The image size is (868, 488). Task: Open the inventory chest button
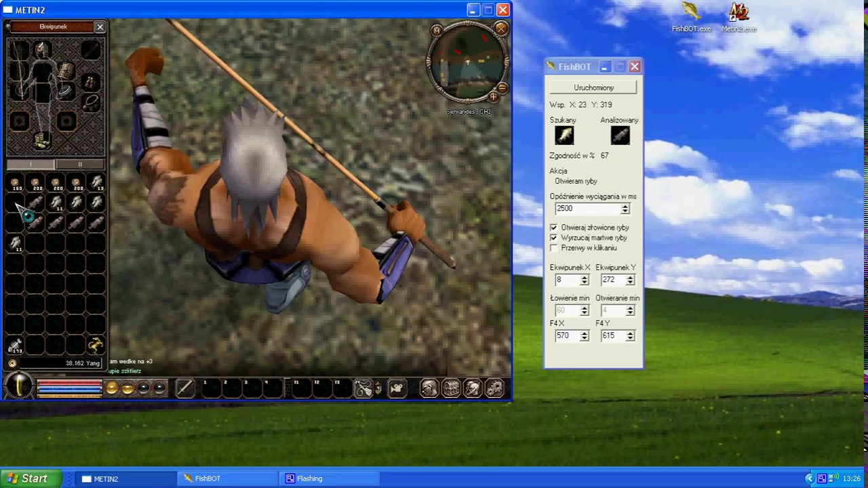(451, 388)
